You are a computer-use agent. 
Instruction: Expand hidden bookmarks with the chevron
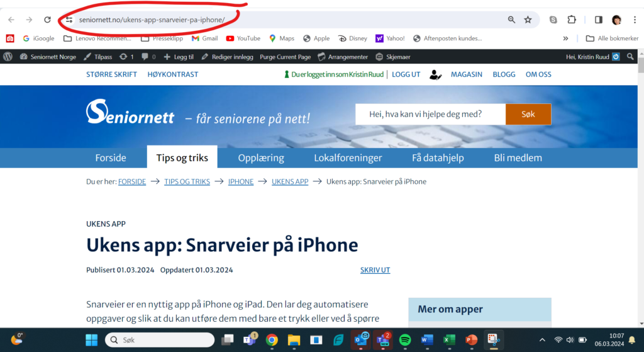click(565, 38)
